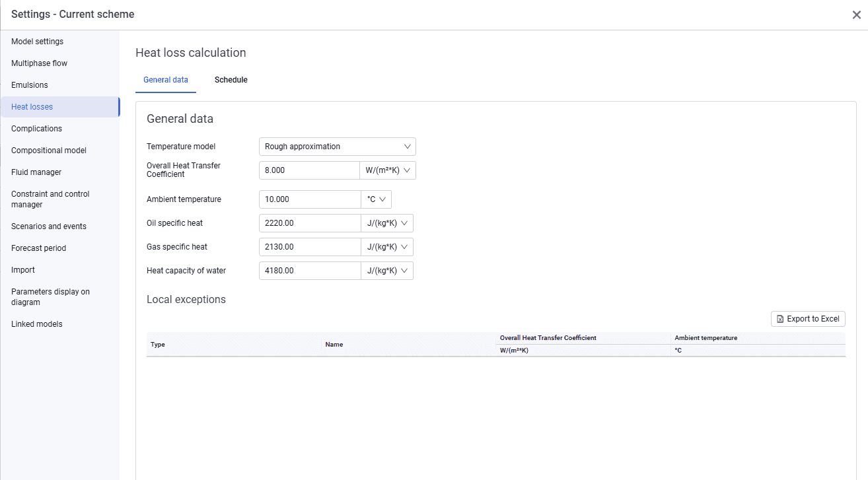This screenshot has height=480, width=868.
Task: Expand the Oil specific heat unit dropdown
Action: tap(386, 223)
